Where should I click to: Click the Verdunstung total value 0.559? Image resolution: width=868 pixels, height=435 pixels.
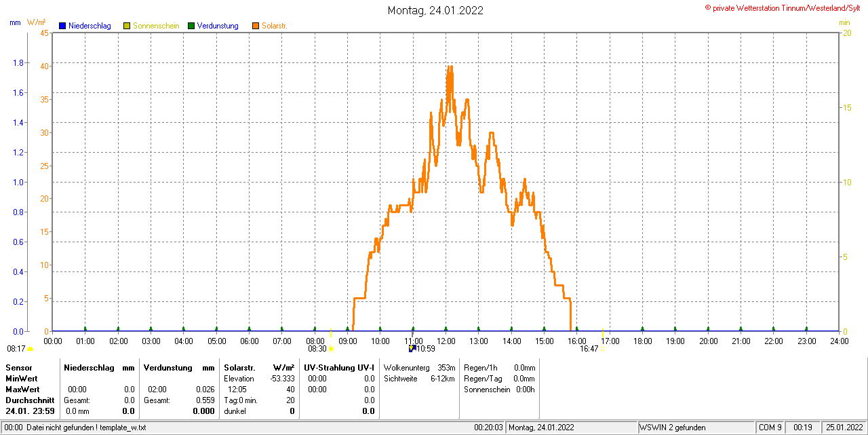(x=205, y=400)
